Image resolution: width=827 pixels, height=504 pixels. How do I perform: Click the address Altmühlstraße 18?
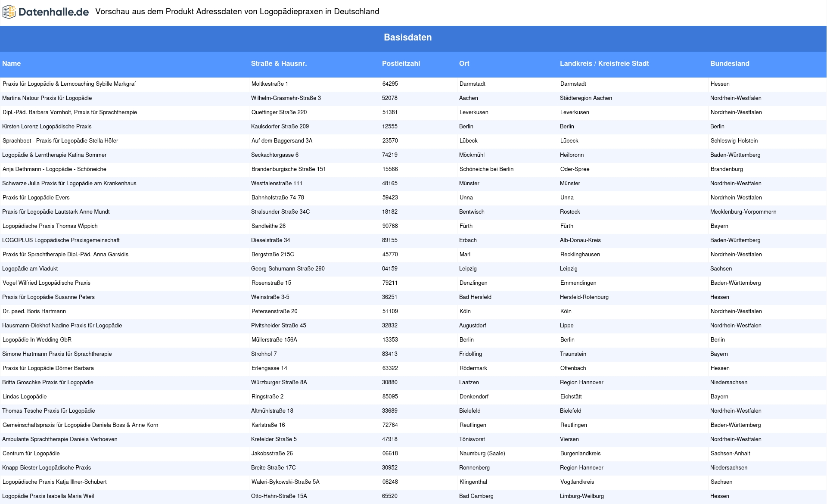tap(272, 411)
